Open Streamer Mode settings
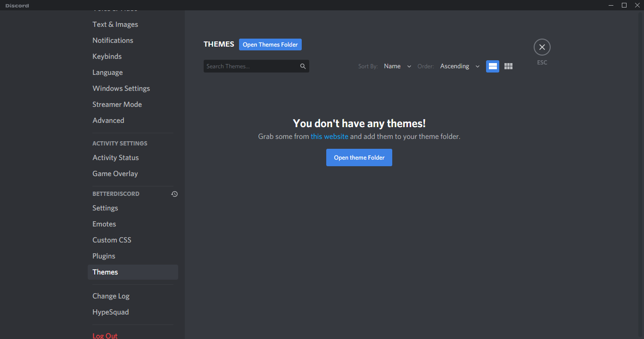Screen dimensions: 644x339 (x=117, y=105)
